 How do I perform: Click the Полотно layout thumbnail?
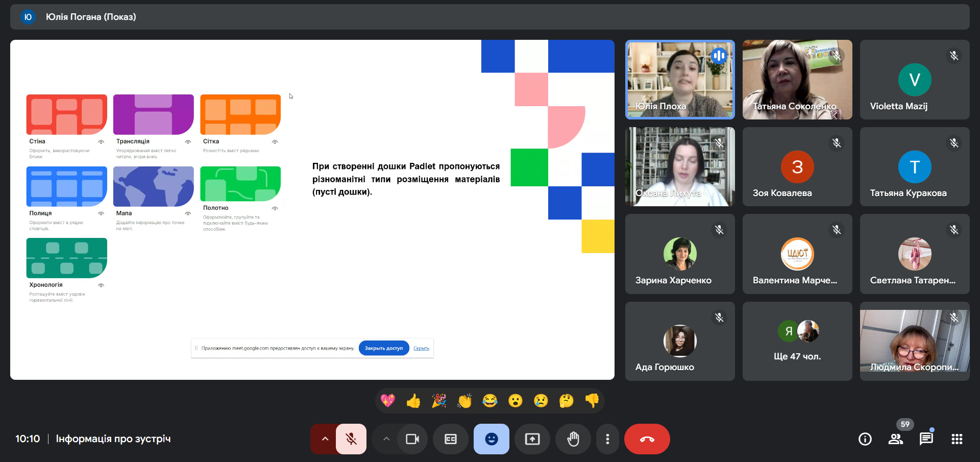coord(240,184)
